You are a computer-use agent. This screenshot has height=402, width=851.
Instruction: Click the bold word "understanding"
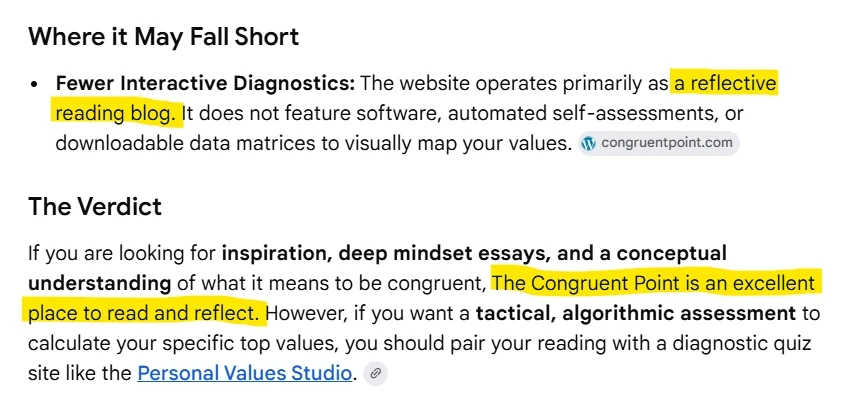[x=99, y=284]
